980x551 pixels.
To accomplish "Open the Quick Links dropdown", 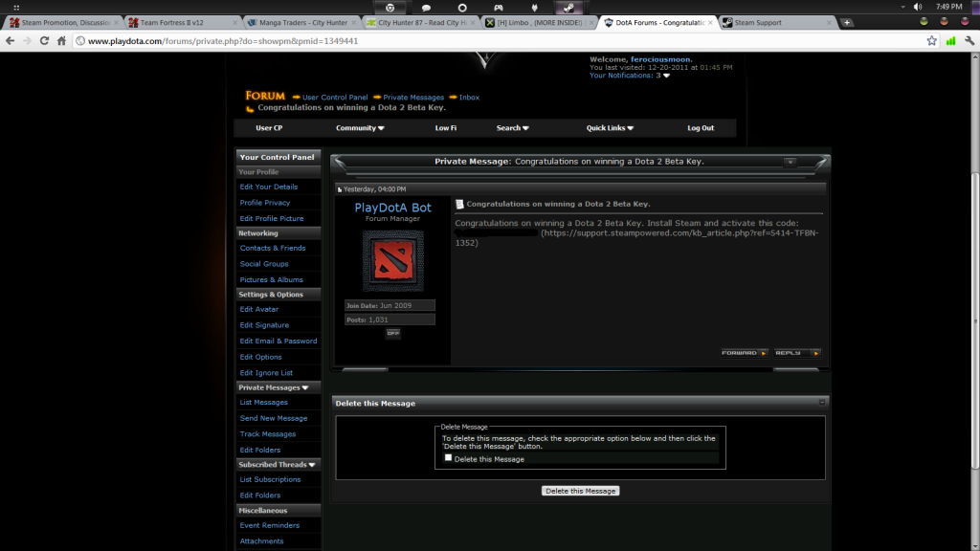I will 611,128.
